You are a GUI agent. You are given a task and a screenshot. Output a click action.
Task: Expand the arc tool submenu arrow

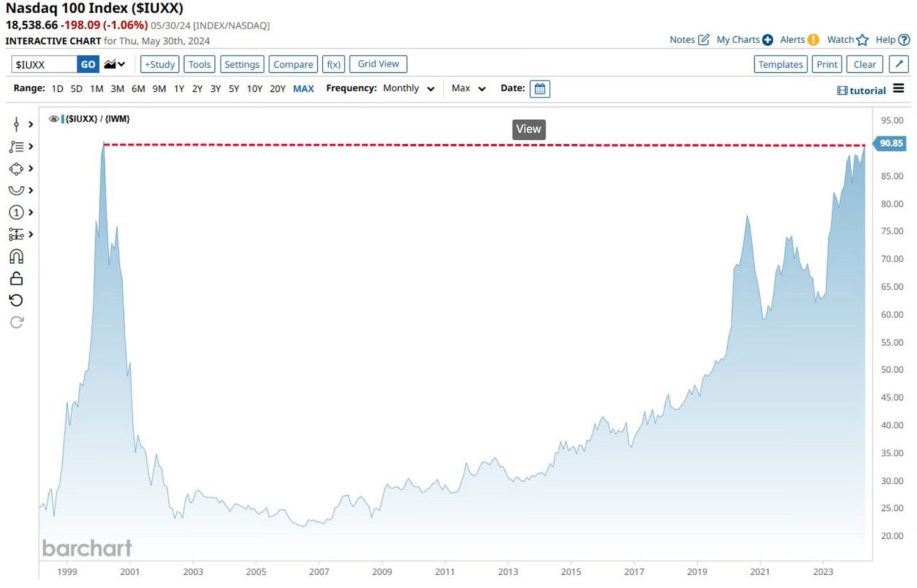tap(30, 190)
